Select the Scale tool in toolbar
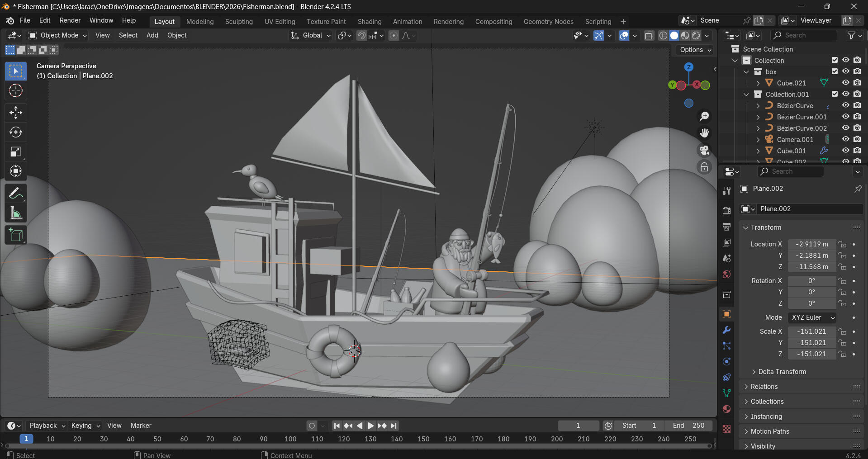Image resolution: width=868 pixels, height=459 pixels. point(16,151)
